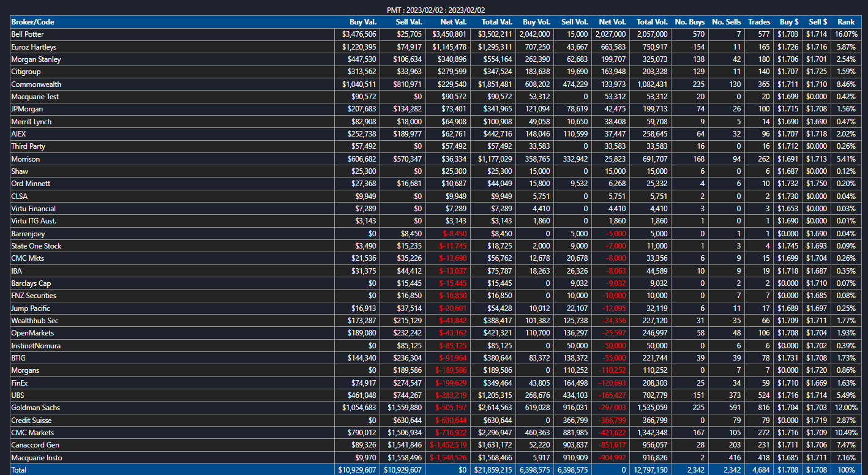Select the Citigroup row name
This screenshot has height=475, width=868.
click(x=26, y=72)
